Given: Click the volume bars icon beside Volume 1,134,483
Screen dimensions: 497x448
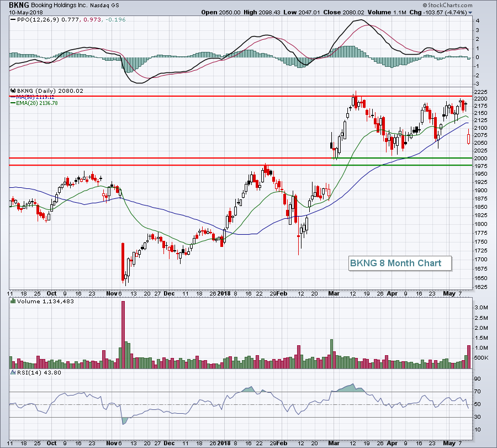Looking at the screenshot, I should pos(13,301).
